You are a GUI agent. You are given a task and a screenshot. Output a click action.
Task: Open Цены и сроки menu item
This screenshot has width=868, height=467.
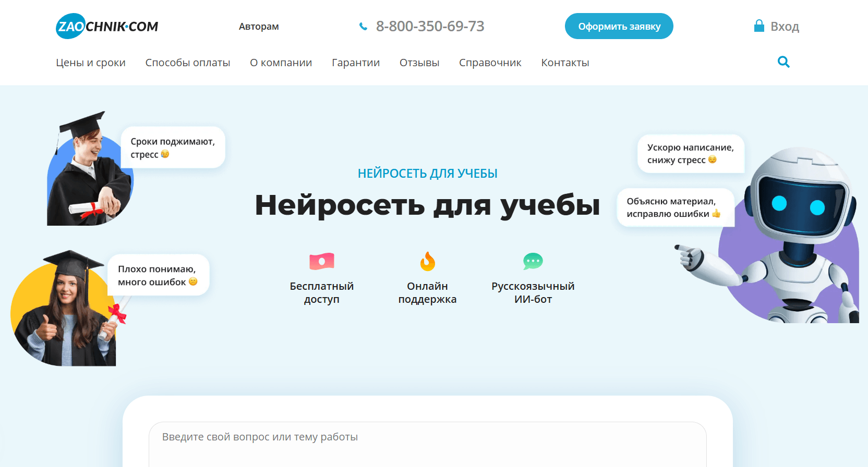tap(91, 63)
